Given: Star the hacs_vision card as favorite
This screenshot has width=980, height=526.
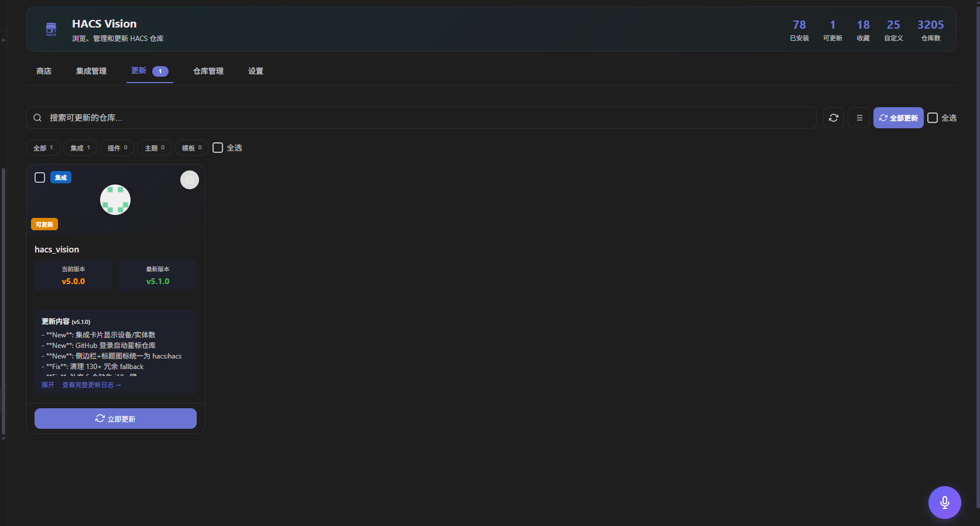Looking at the screenshot, I should click(x=190, y=180).
